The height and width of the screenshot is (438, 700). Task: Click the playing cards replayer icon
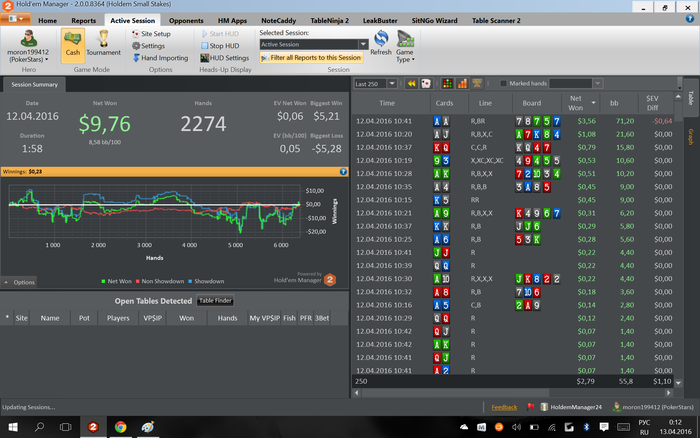click(425, 83)
